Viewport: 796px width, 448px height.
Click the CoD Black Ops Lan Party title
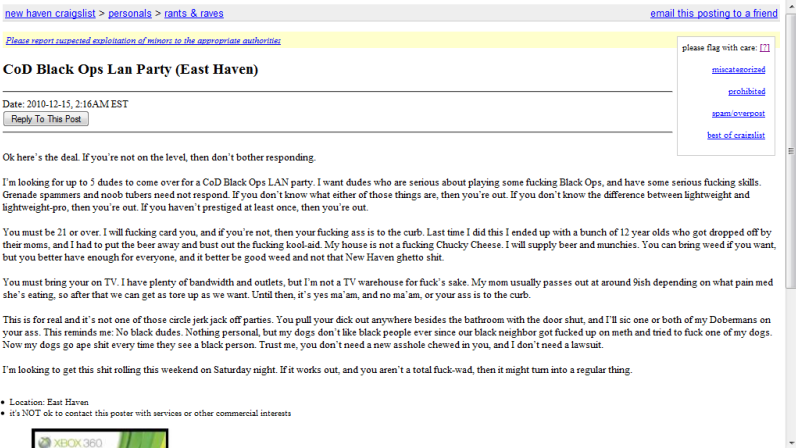[131, 70]
